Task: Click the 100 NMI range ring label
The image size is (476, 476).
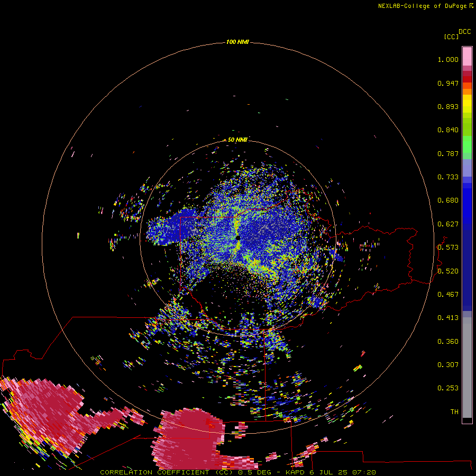Action: click(x=237, y=42)
